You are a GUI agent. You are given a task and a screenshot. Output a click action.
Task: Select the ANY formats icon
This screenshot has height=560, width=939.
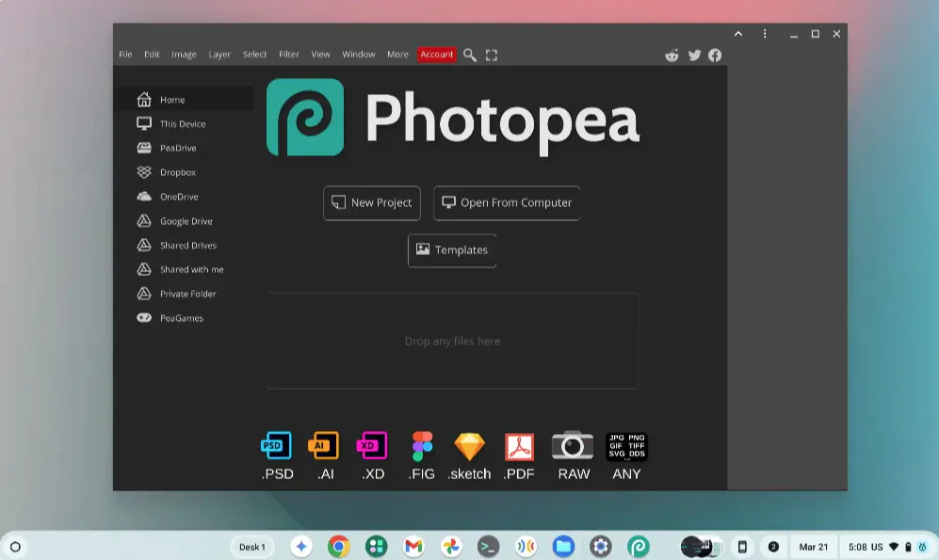625,446
